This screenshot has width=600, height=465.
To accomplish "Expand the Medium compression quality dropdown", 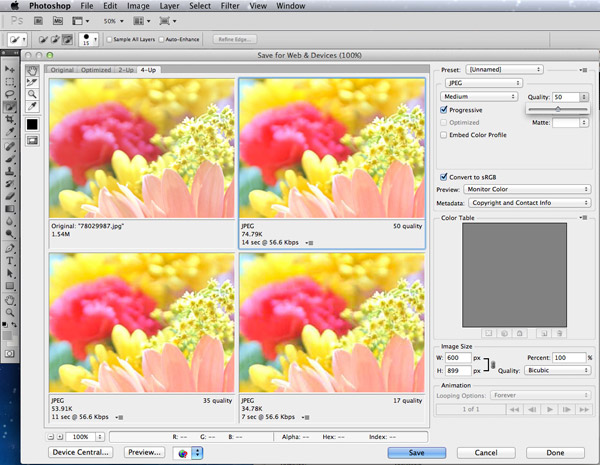I will 480,96.
